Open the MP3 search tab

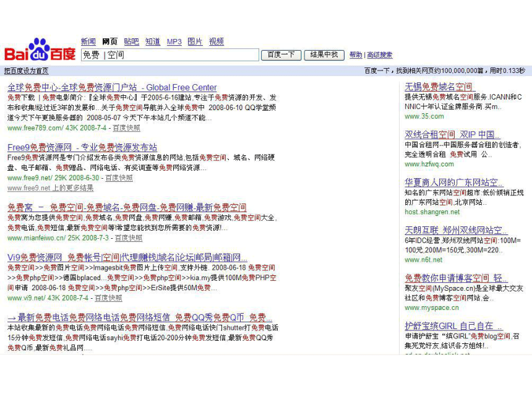(x=174, y=41)
